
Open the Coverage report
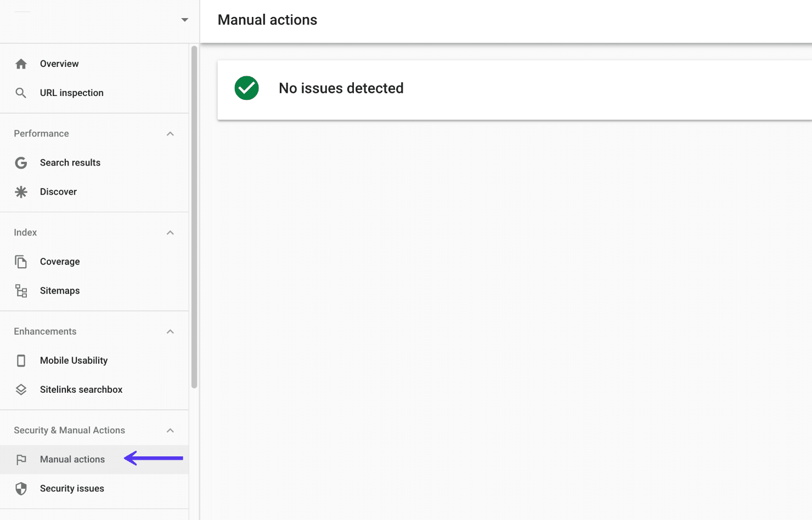tap(60, 262)
